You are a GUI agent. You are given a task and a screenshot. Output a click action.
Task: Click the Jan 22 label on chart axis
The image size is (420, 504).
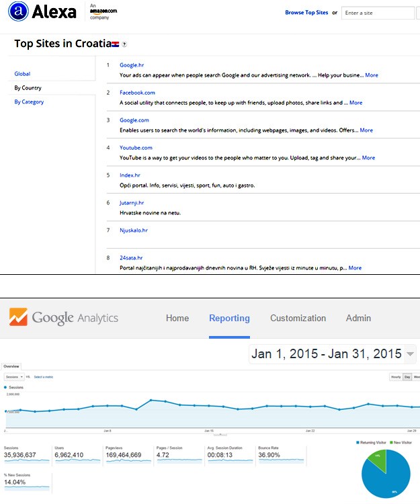(x=310, y=431)
